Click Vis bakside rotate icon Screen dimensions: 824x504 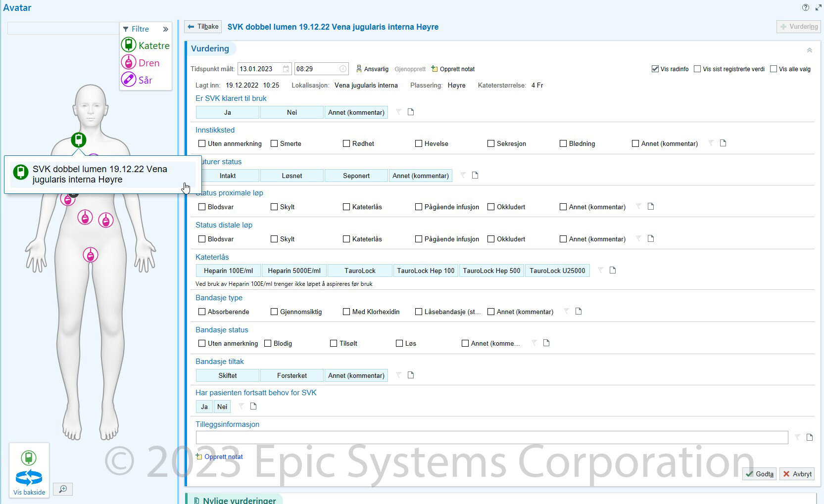click(x=29, y=478)
